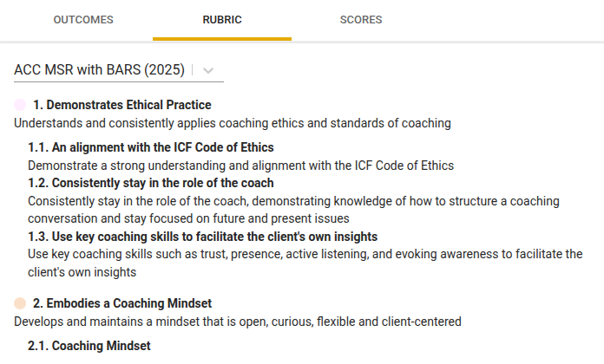
Task: Open the SCORES tab
Action: pyautogui.click(x=361, y=20)
